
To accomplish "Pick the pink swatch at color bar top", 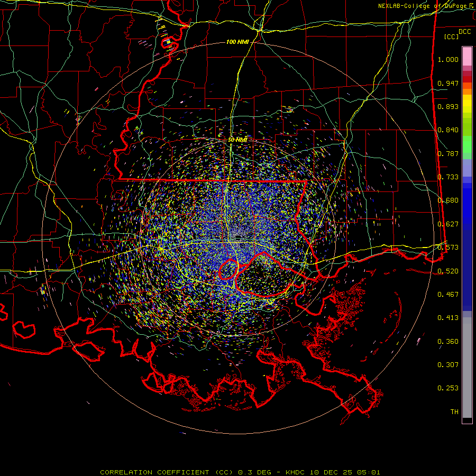I will [x=467, y=56].
